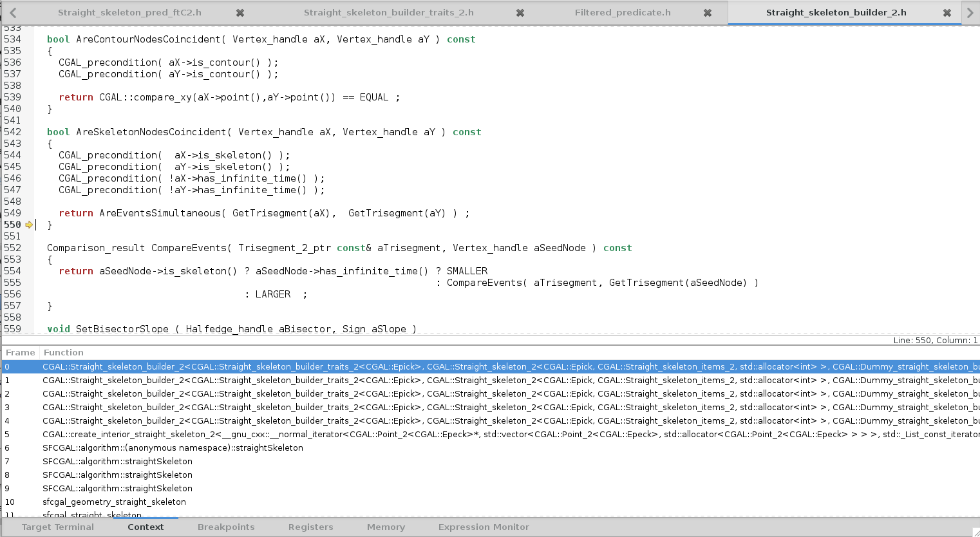
Task: Select frame 6 anonymous namespace straightSkeleton
Action: click(x=490, y=447)
